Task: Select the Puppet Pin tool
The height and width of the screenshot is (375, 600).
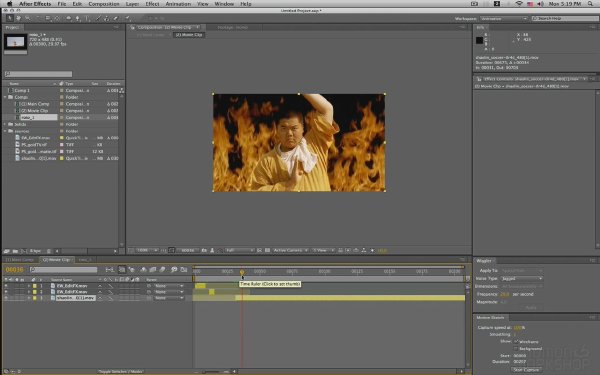Action: [127, 18]
